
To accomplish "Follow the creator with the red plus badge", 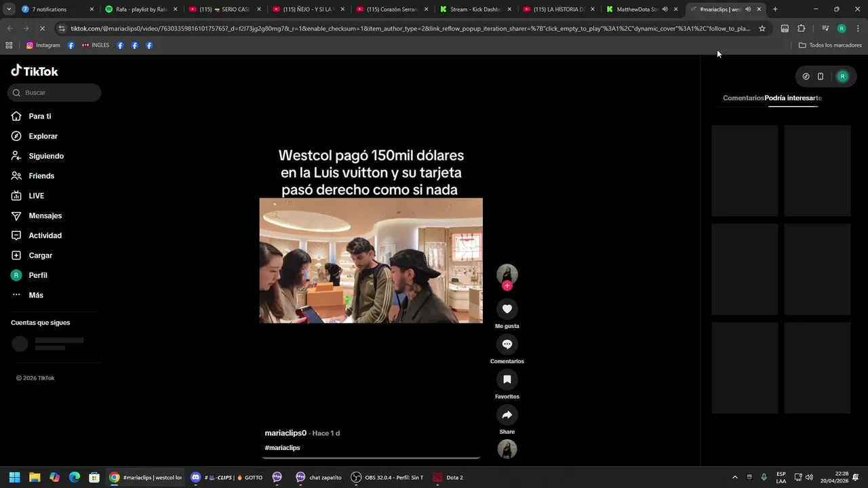I will point(507,285).
